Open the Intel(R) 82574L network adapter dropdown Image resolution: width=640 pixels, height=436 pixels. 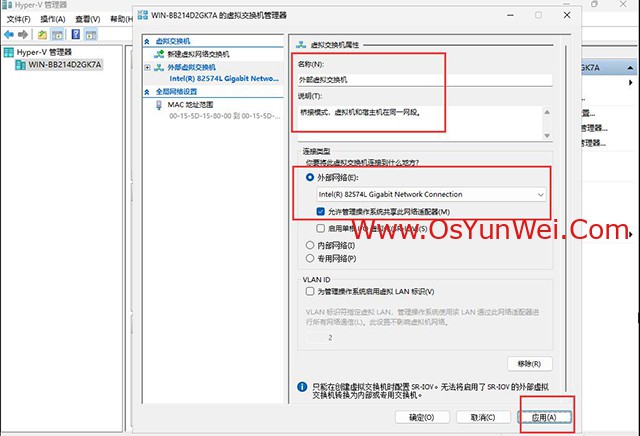click(x=431, y=195)
